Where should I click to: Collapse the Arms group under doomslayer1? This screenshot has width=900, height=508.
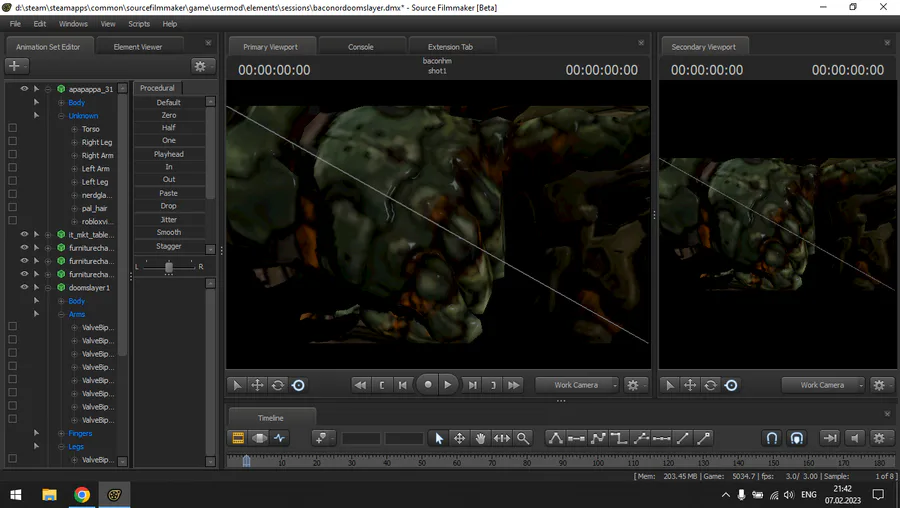61,315
